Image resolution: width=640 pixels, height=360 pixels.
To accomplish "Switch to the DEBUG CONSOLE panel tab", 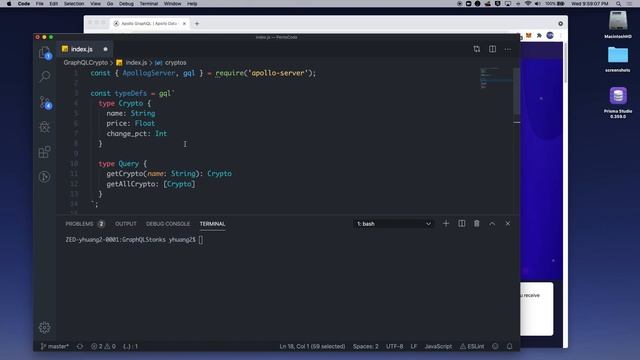I will [168, 224].
